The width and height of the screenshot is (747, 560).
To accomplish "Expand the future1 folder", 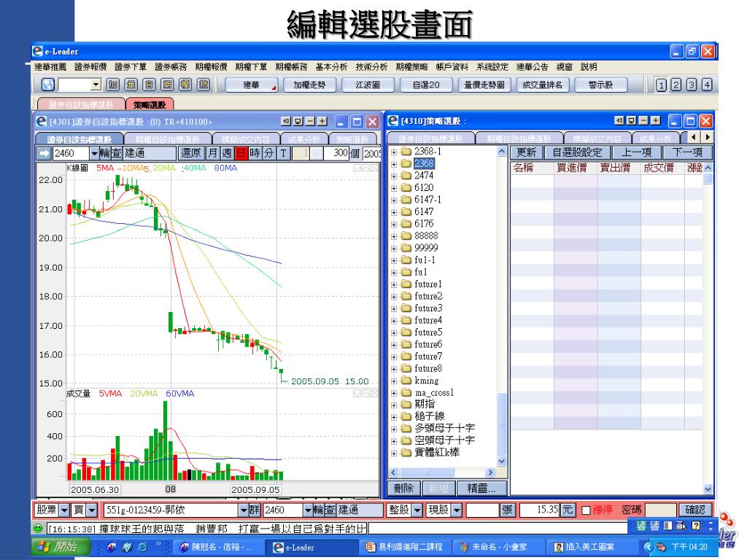I will point(394,285).
